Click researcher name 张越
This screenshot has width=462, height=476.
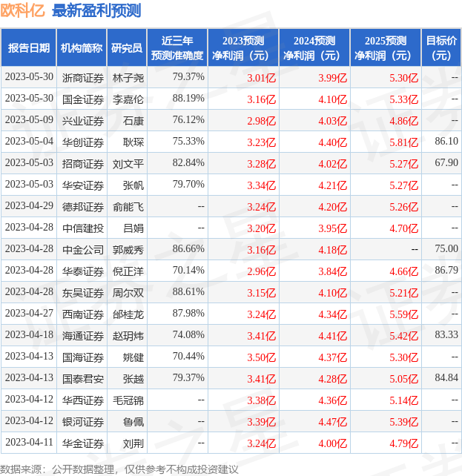(133, 379)
